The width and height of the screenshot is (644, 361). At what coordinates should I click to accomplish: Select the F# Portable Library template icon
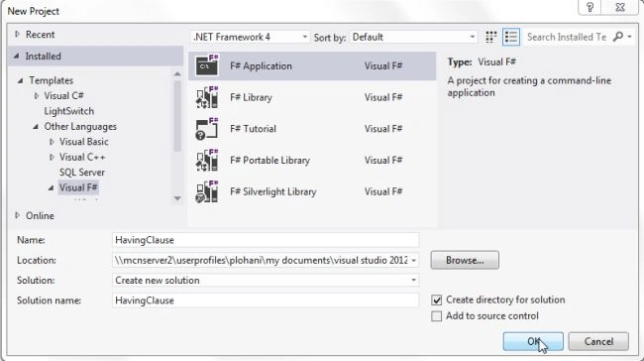coord(207,160)
